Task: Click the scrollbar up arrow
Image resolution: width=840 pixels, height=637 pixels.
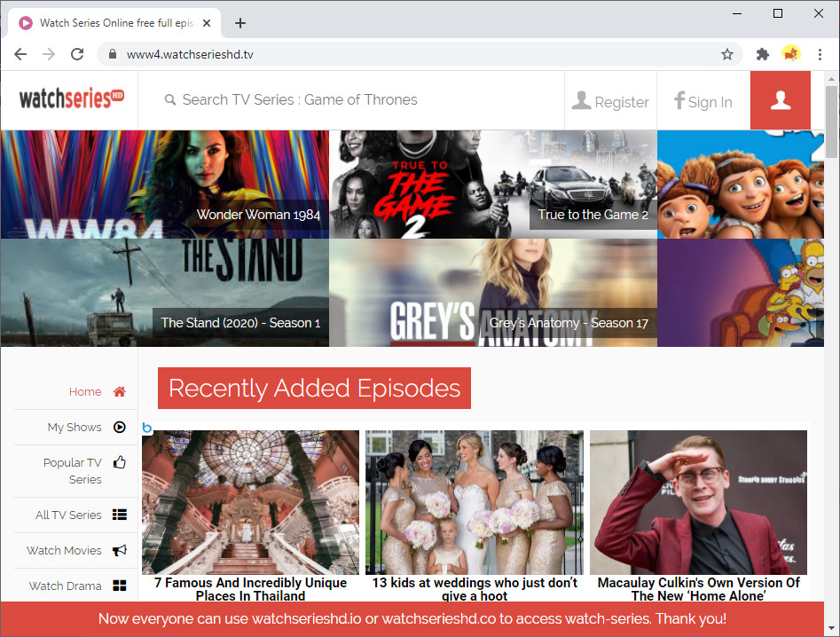Action: [x=831, y=79]
